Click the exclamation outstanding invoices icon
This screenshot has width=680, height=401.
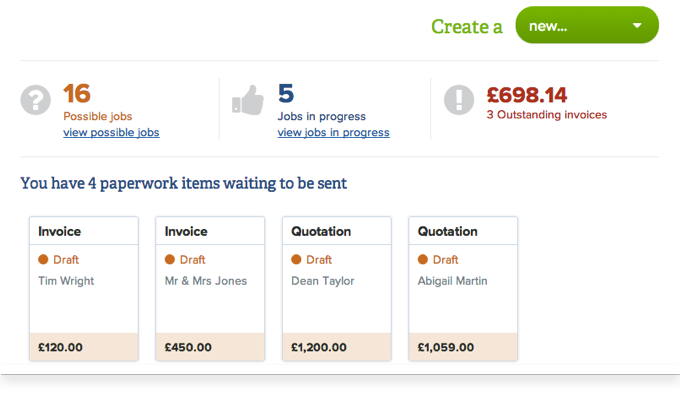459,100
